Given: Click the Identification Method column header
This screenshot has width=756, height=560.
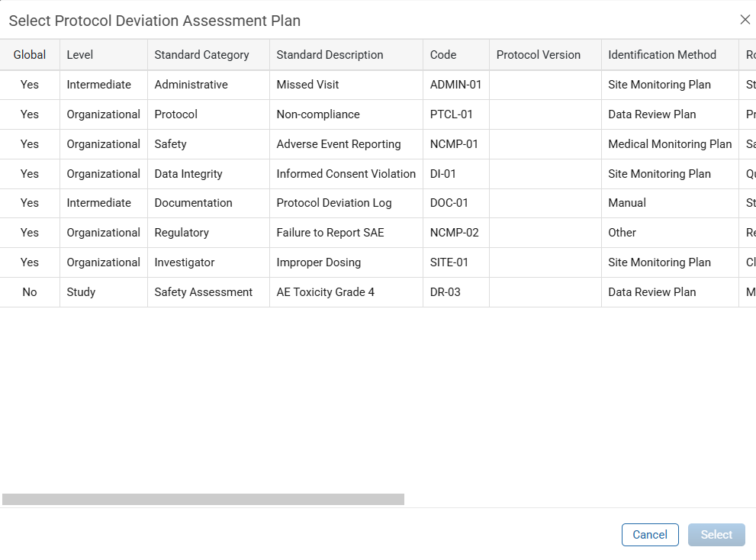Looking at the screenshot, I should [x=671, y=55].
